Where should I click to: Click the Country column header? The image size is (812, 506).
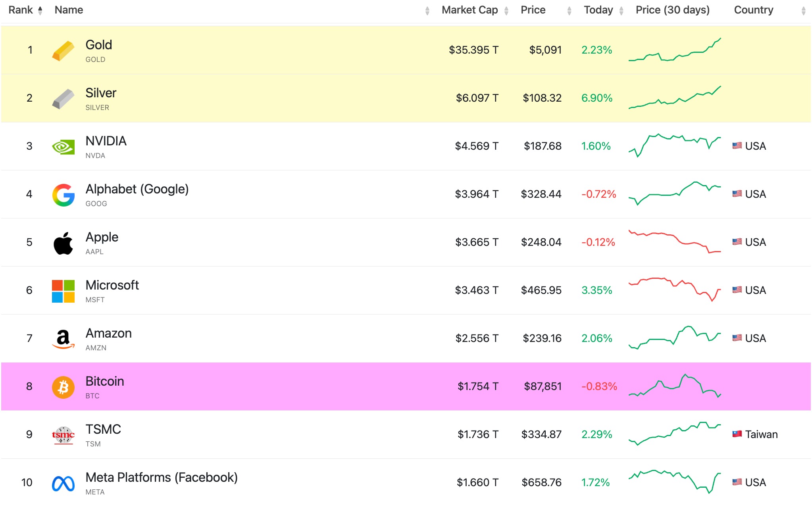[753, 10]
